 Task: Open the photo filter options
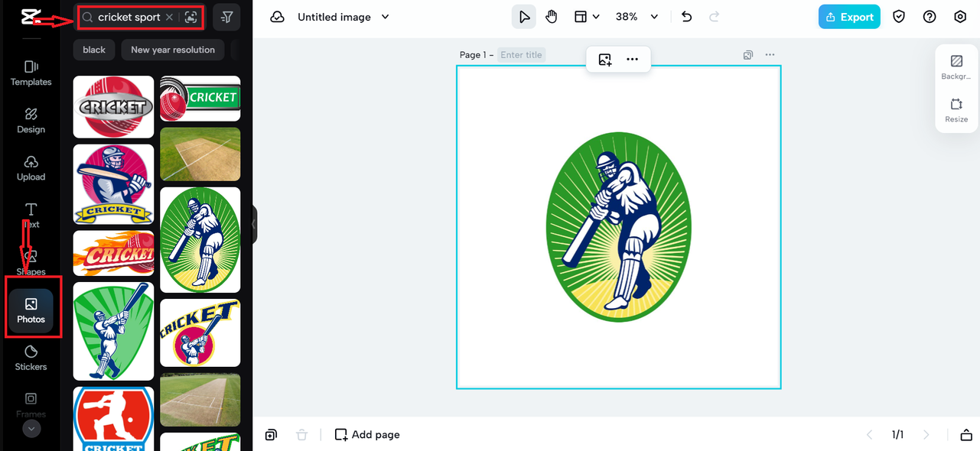pos(226,17)
